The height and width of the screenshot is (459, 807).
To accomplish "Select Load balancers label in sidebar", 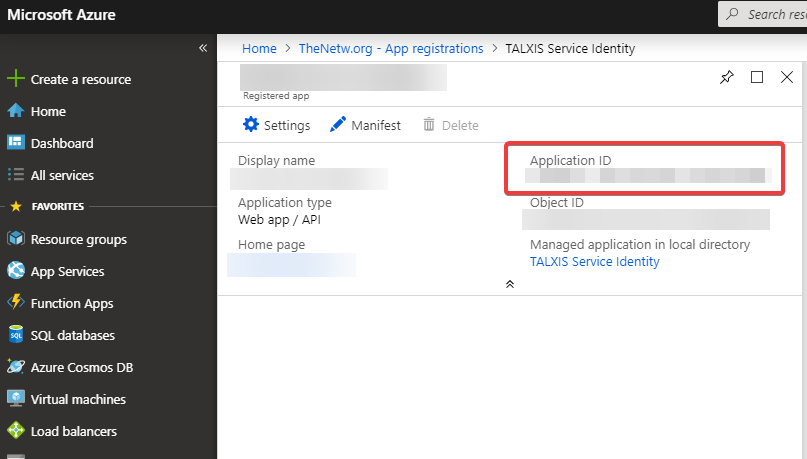I will pyautogui.click(x=74, y=431).
